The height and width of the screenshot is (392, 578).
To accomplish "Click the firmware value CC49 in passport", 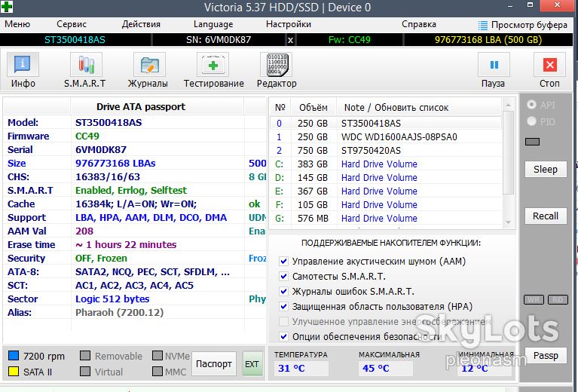I will tap(87, 136).
